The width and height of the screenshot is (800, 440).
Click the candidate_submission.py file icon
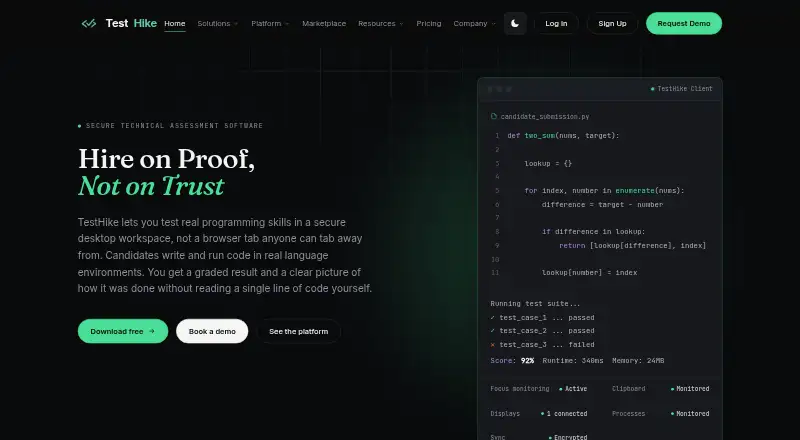tap(493, 116)
